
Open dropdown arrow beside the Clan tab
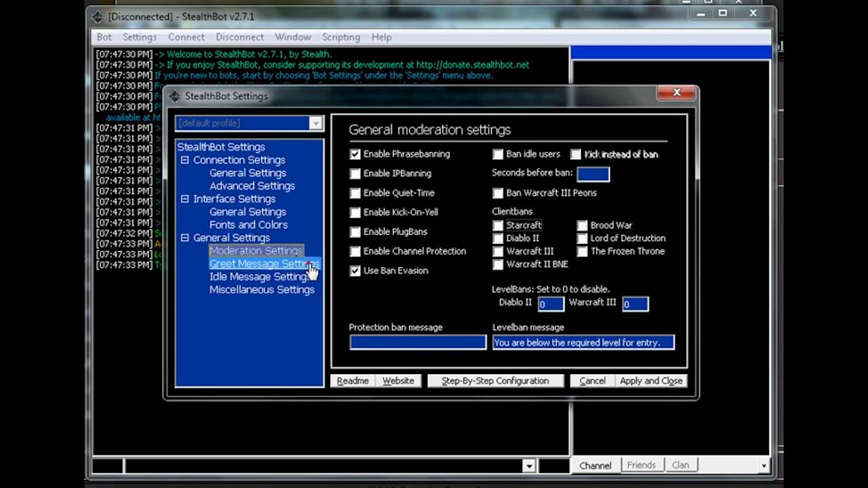(764, 466)
